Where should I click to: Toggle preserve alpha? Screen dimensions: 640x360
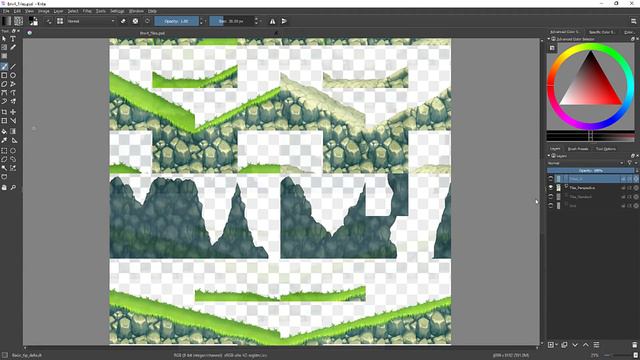[135, 21]
